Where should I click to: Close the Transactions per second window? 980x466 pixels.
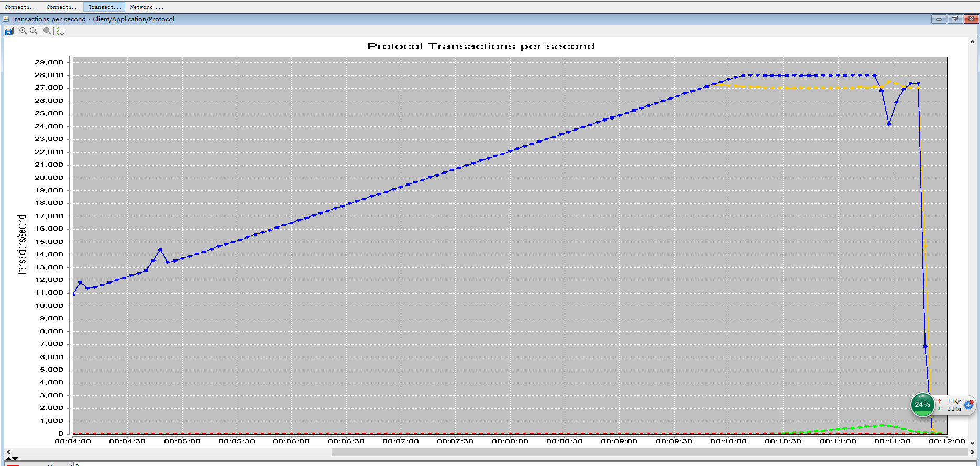pos(972,19)
